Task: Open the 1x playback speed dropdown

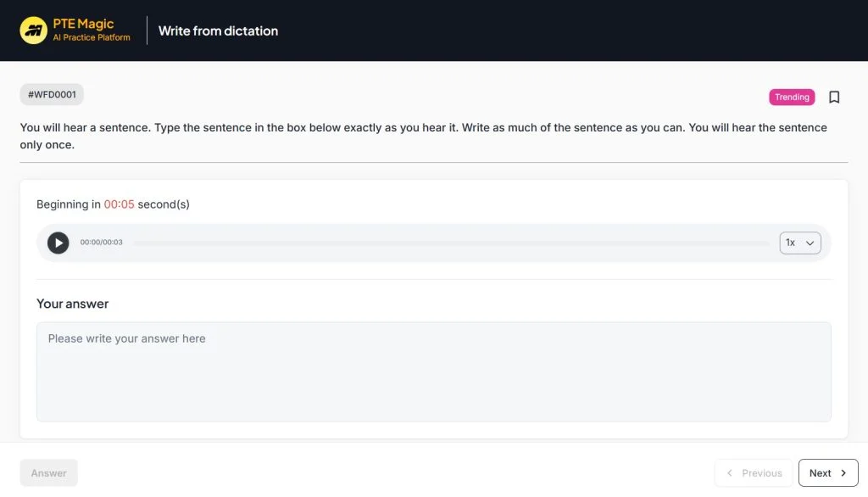Action: pyautogui.click(x=800, y=243)
